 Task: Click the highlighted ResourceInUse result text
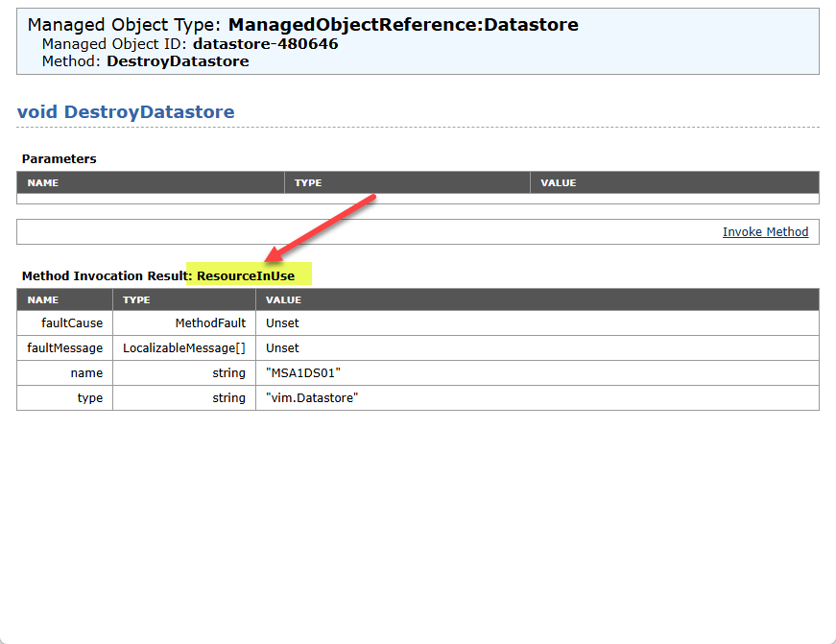pos(246,276)
